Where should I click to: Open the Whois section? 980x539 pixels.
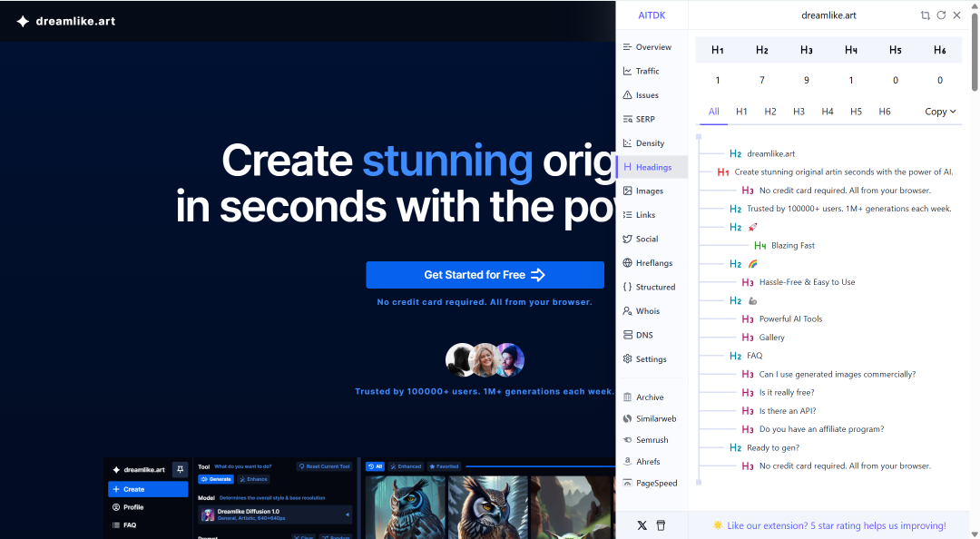pyautogui.click(x=642, y=310)
